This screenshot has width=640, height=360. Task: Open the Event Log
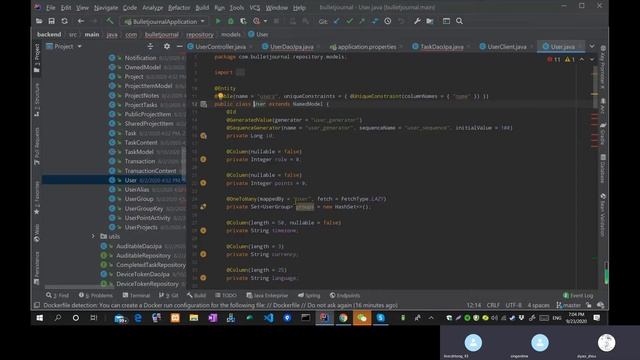click(578, 295)
